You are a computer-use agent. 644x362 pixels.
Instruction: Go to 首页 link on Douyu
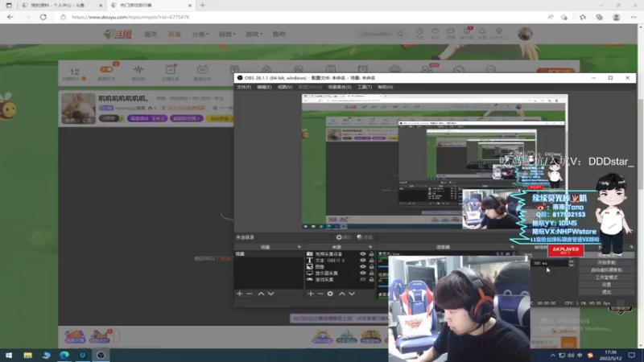pyautogui.click(x=151, y=34)
